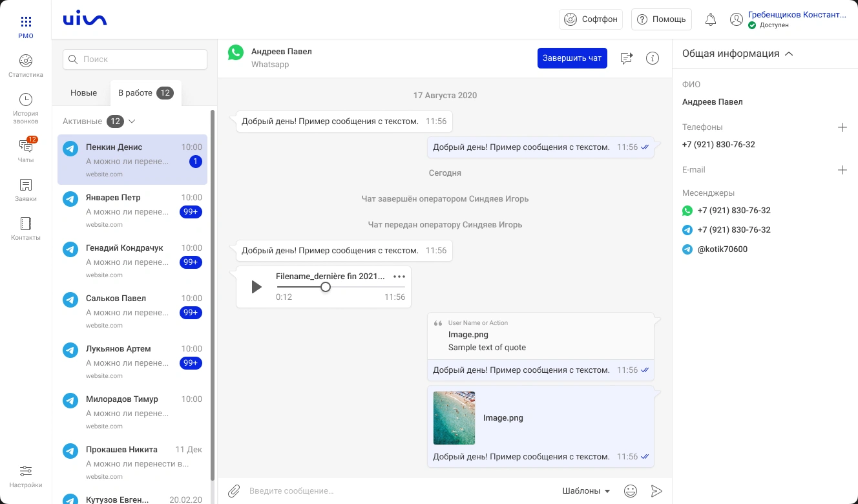This screenshot has width=858, height=504.
Task: Show chat info via info icon
Action: tap(653, 58)
